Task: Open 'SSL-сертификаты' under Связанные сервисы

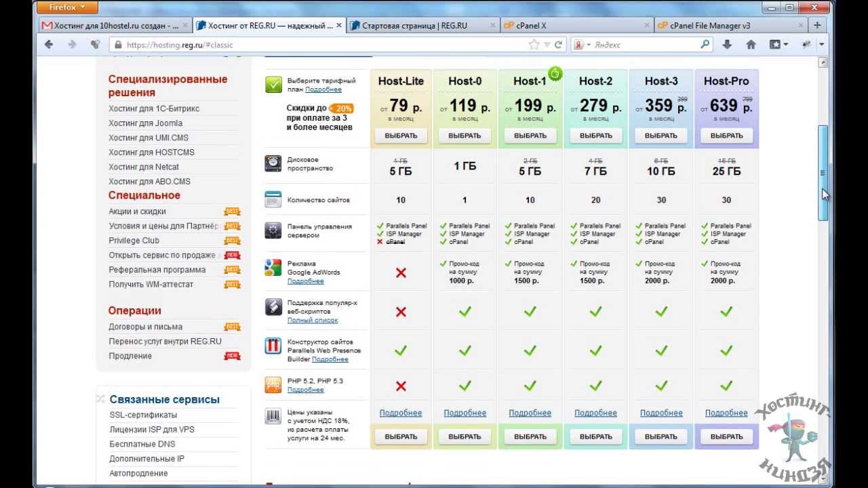Action: (143, 415)
